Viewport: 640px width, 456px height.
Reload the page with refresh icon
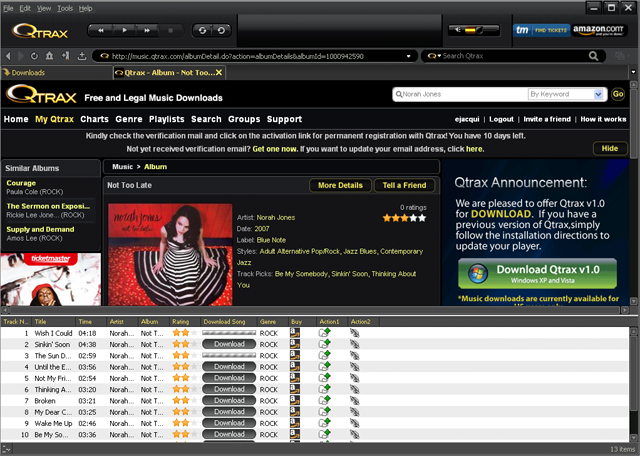34,56
